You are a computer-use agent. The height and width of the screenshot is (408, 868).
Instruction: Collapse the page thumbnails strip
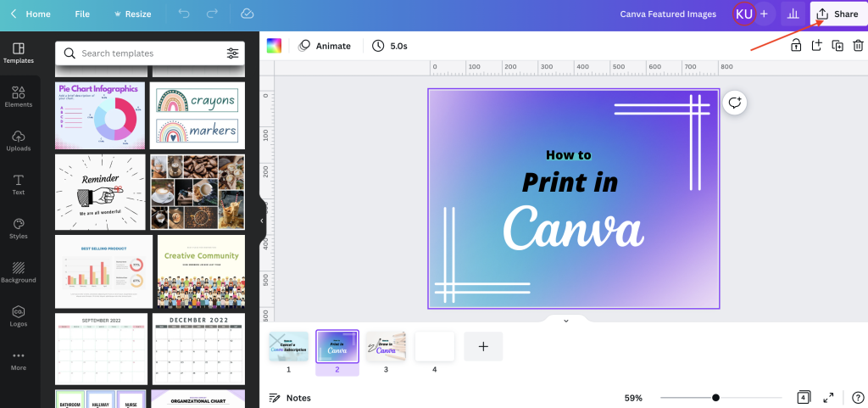[x=565, y=321]
